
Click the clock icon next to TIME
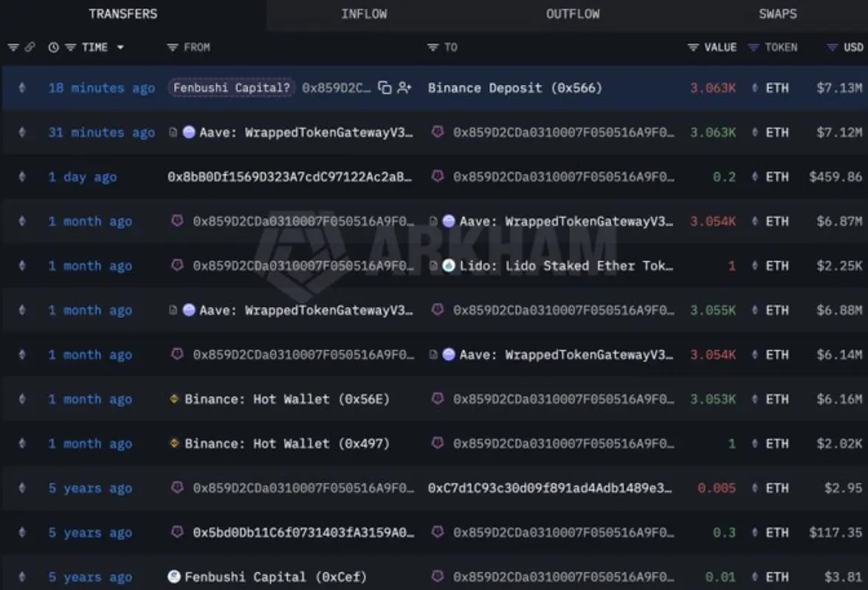click(54, 47)
